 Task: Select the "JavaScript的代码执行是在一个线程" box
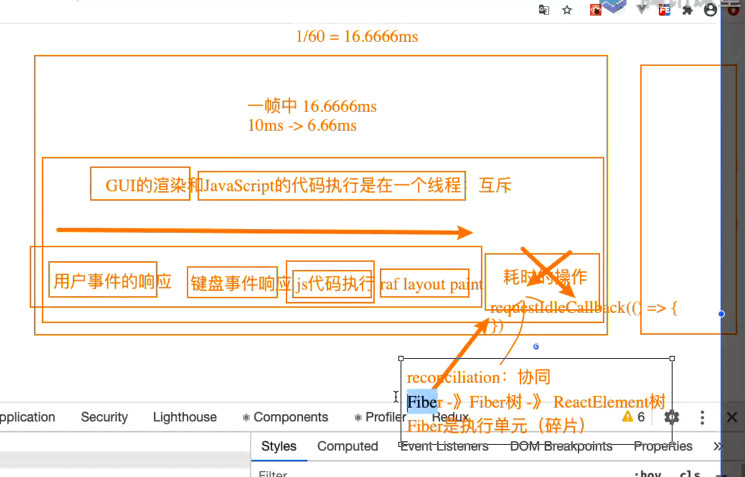(332, 185)
